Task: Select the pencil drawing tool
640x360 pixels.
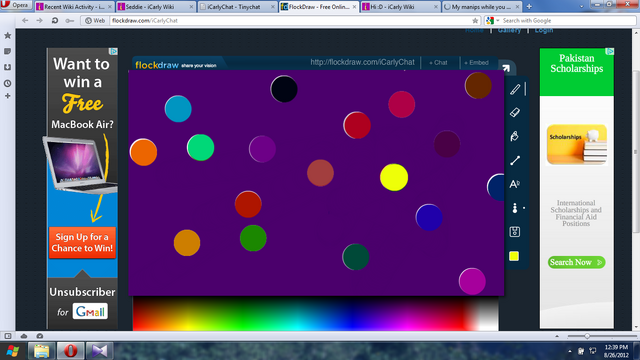Action: pyautogui.click(x=515, y=89)
